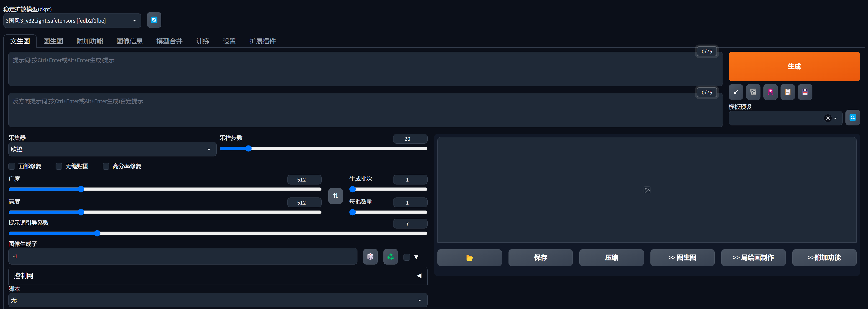Screen dimensions: 868x309
Task: Enable 无缝贴图 checkbox
Action: coord(59,166)
